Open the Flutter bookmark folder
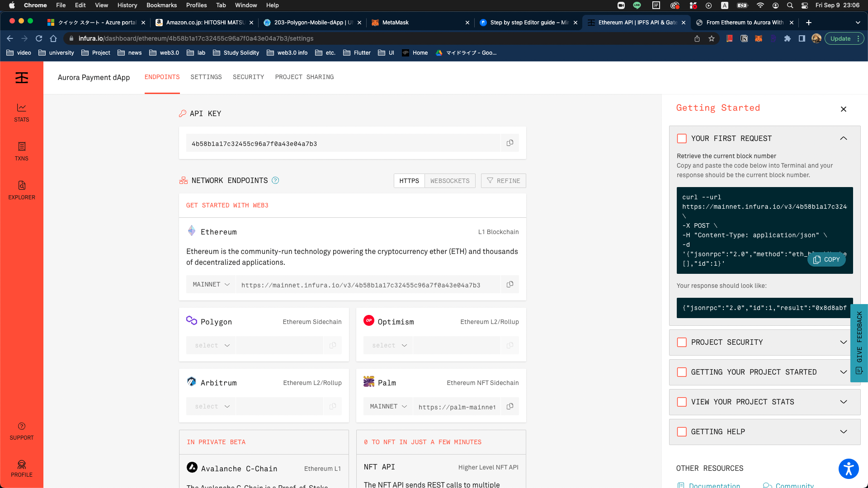 pos(357,53)
